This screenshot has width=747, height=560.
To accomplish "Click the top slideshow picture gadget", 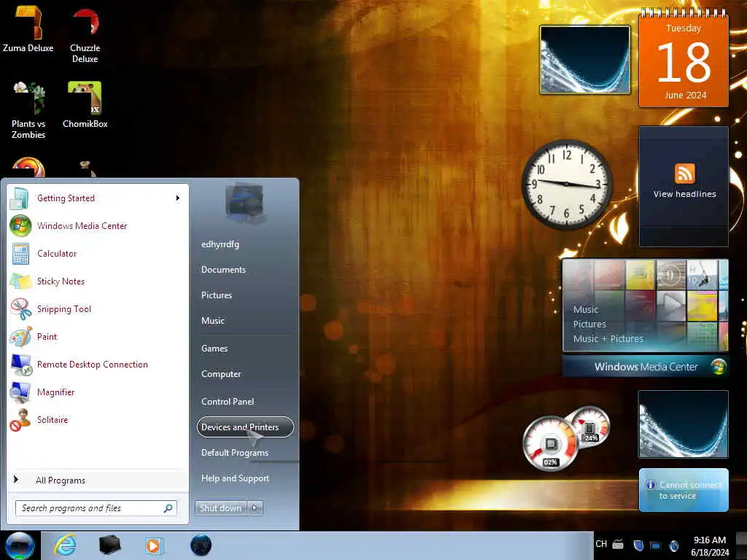I will point(584,60).
